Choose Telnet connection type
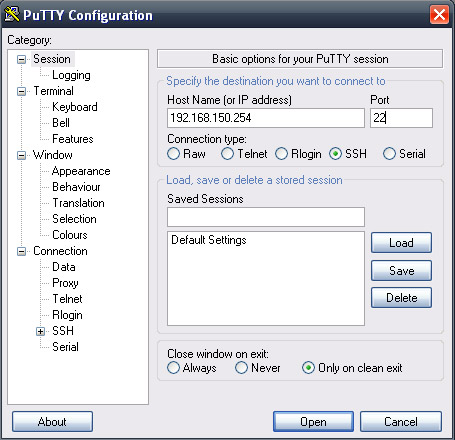The image size is (455, 440). 227,154
